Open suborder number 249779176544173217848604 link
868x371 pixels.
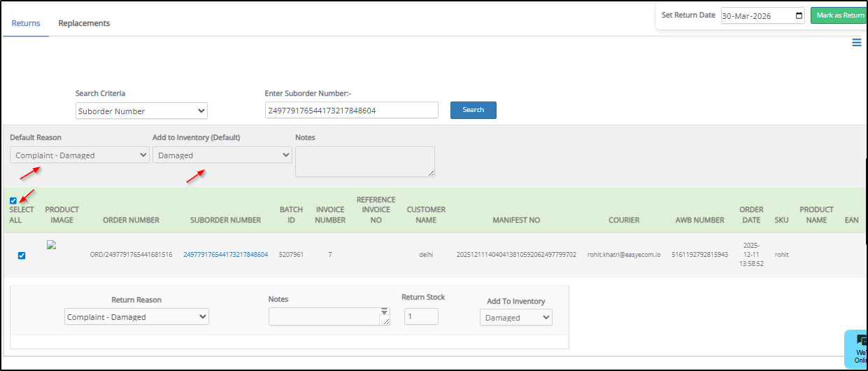coord(225,255)
